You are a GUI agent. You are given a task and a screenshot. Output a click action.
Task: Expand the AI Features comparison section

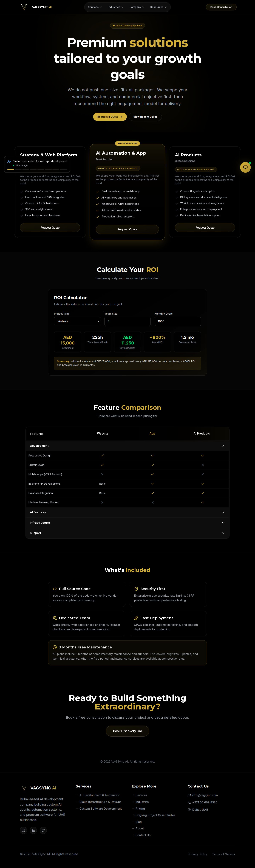127,512
